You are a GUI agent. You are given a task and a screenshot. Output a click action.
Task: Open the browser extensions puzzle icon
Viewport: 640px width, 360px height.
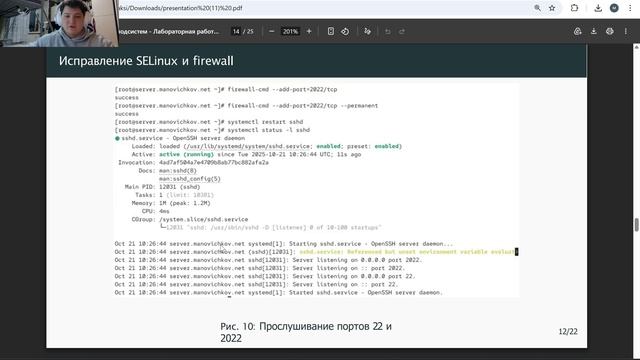[x=574, y=8]
